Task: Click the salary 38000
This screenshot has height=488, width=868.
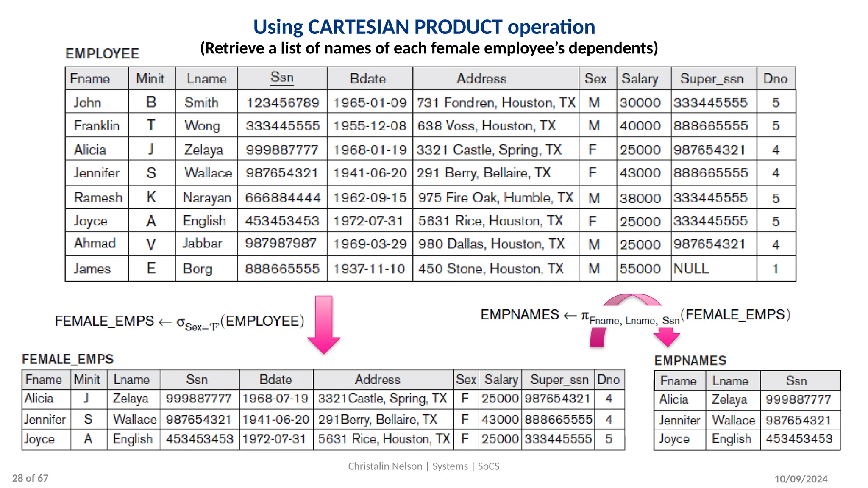Action: tap(640, 198)
